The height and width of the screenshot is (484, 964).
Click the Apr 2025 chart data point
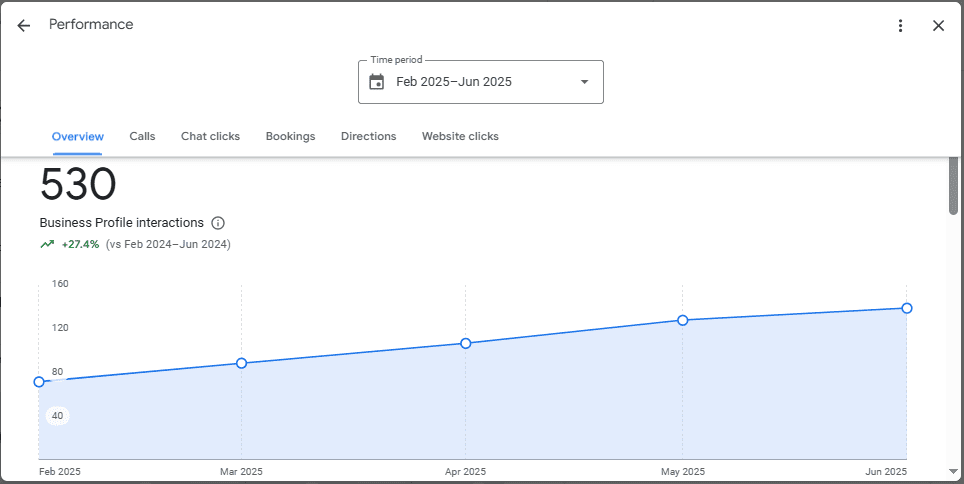pos(466,343)
